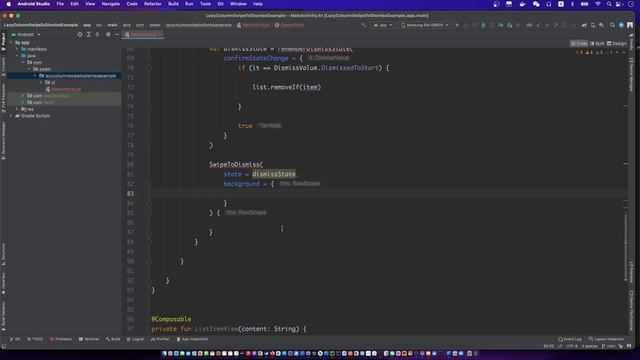Click the Finder icon in the Dock
The image size is (640, 360).
164,353
